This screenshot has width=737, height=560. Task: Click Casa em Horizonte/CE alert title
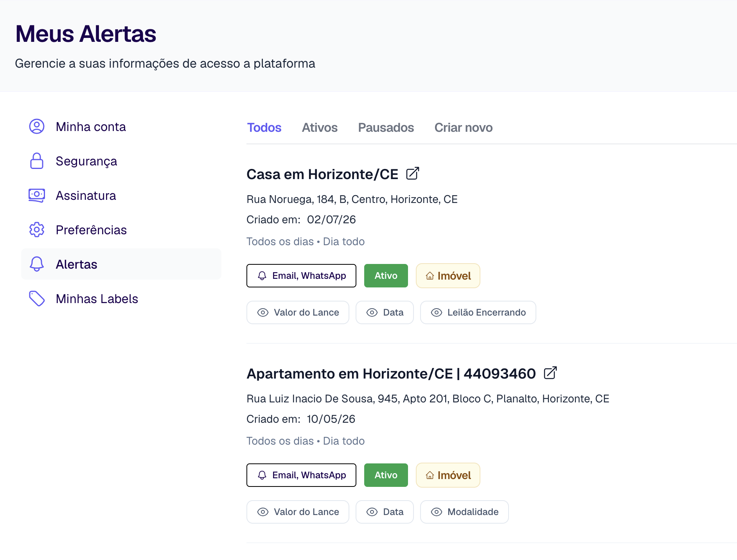pyautogui.click(x=322, y=174)
